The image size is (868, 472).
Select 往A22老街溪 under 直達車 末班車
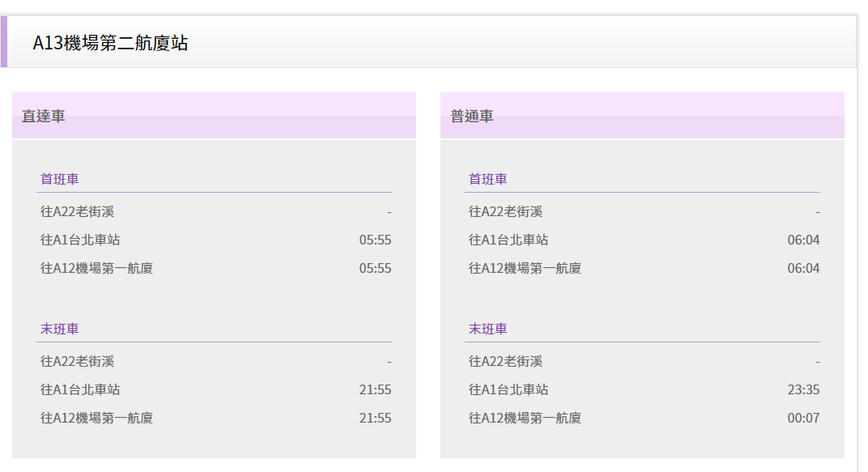tap(78, 361)
